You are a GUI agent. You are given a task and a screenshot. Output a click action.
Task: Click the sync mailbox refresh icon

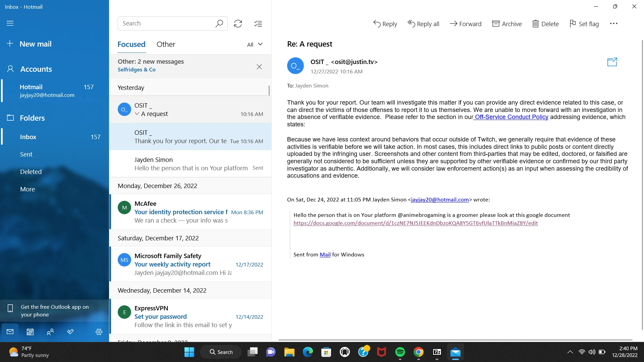[x=238, y=23]
